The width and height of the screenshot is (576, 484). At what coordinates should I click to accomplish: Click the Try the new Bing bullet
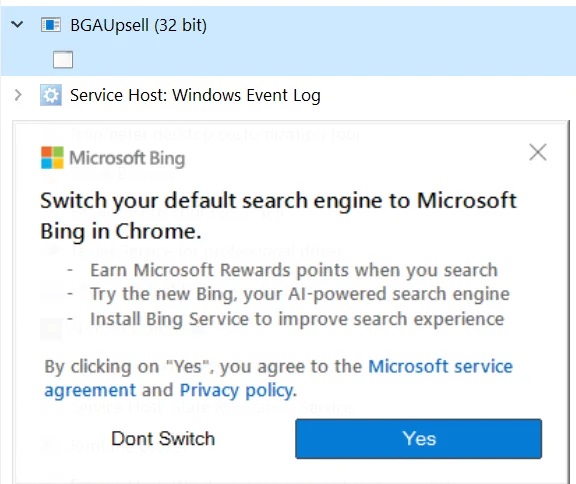[x=300, y=294]
